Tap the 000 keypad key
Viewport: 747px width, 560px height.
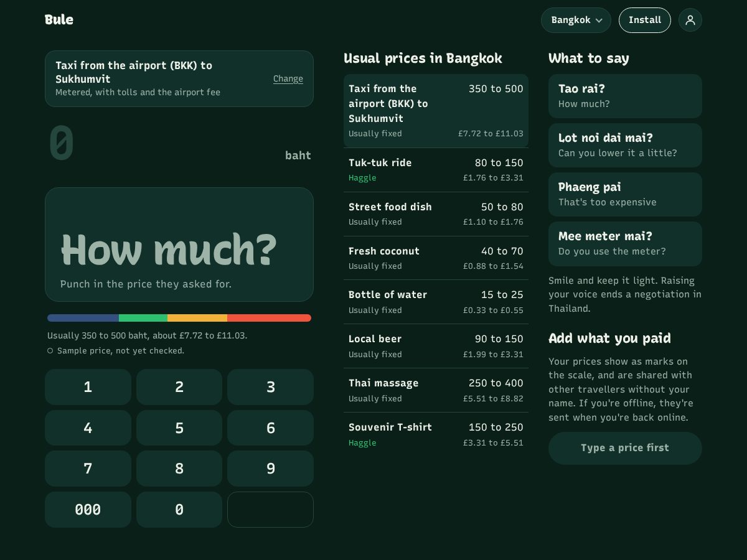[88, 510]
